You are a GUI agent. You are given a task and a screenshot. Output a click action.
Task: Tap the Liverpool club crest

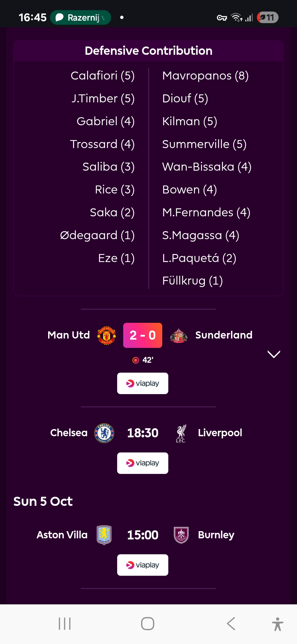(x=181, y=433)
